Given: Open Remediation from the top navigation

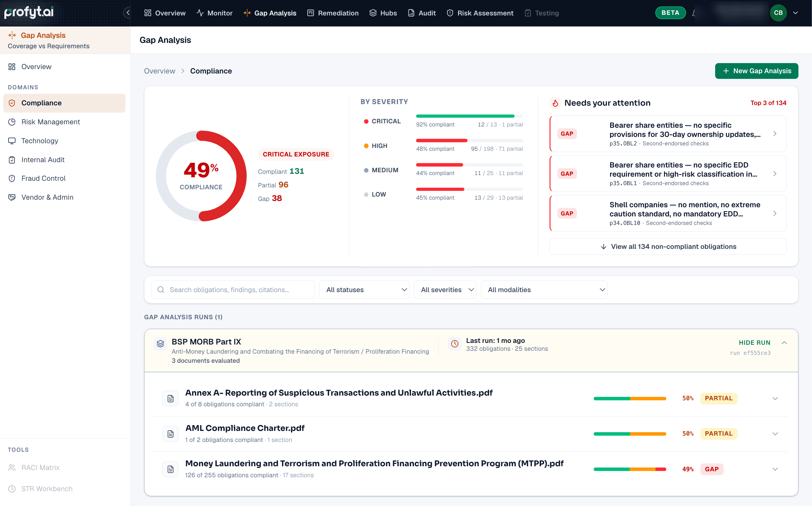Looking at the screenshot, I should point(333,13).
